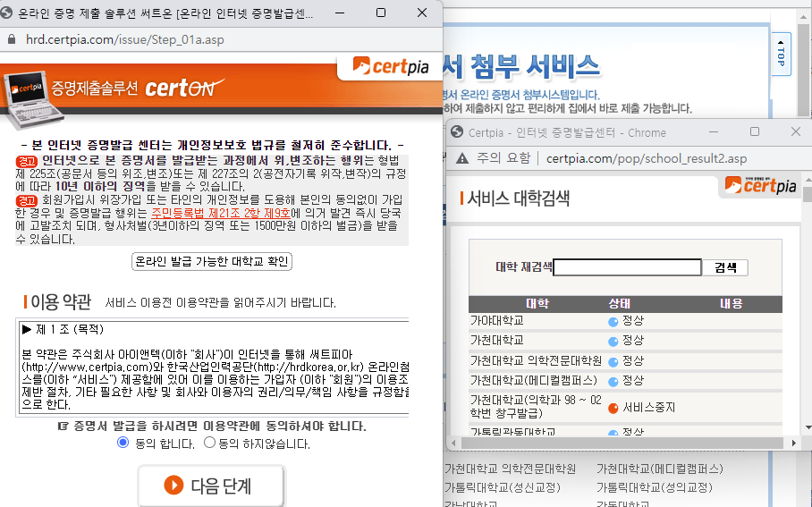The height and width of the screenshot is (507, 812).
Task: Click the second red 경고 badge before 회원가입시
Action: point(27,200)
